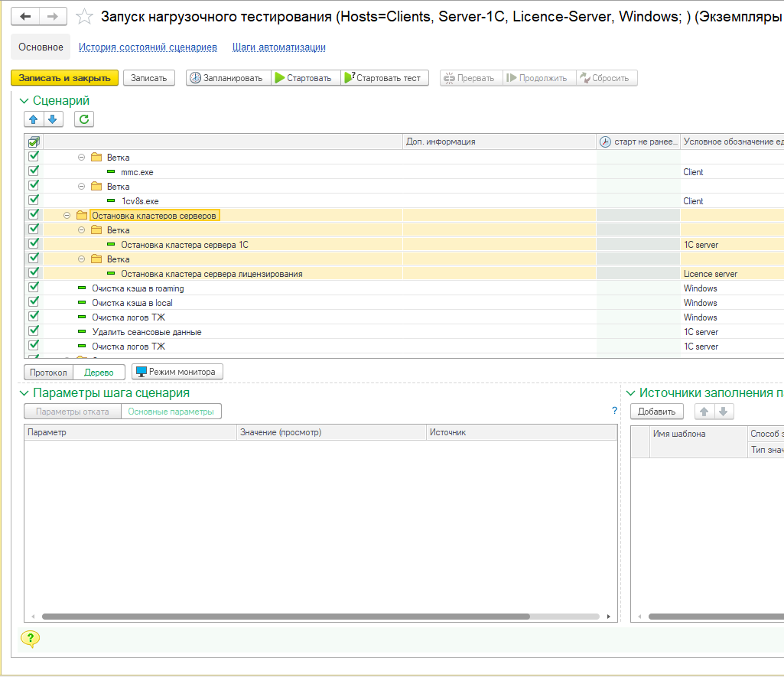Collapse the Параметры шага сценария section
Image resolution: width=784 pixels, height=677 pixels.
coord(24,393)
